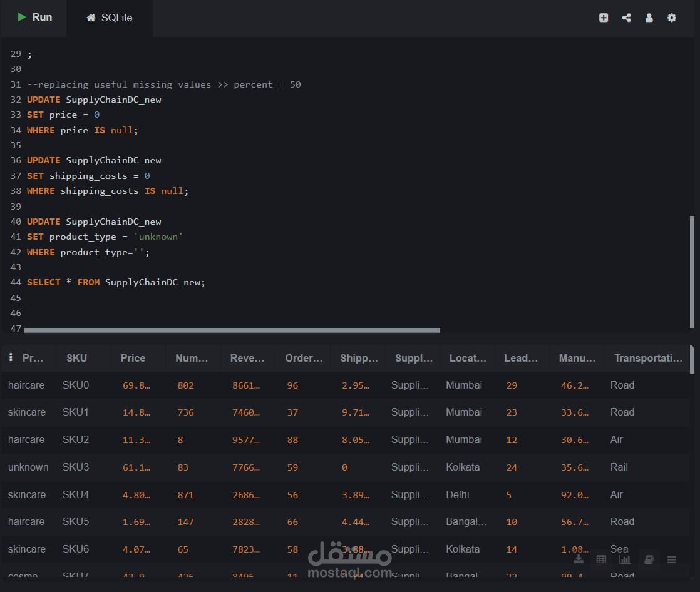Click the download results icon

pyautogui.click(x=579, y=559)
